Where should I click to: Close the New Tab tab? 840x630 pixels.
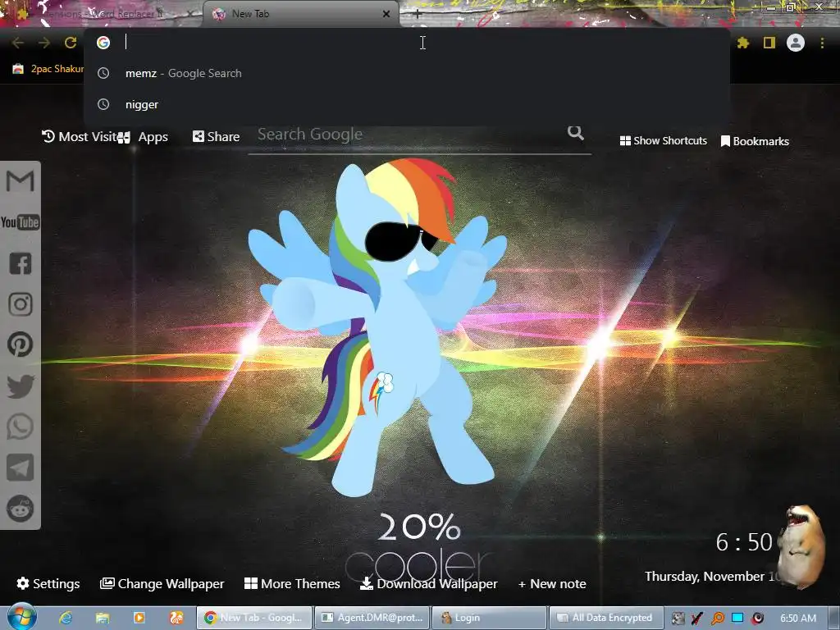click(x=386, y=14)
